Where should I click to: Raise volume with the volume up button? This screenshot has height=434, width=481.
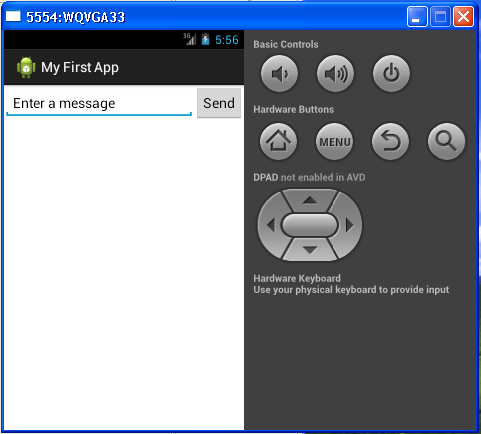coord(335,74)
